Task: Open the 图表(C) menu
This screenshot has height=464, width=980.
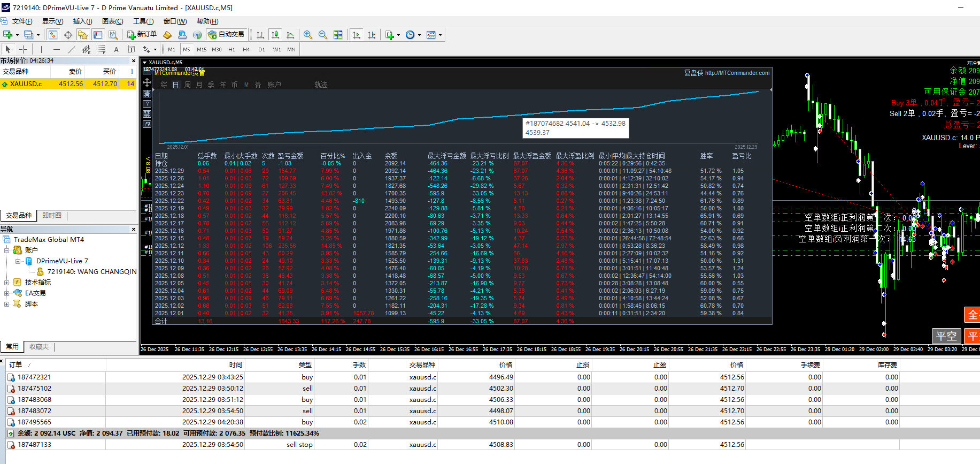Action: click(112, 21)
